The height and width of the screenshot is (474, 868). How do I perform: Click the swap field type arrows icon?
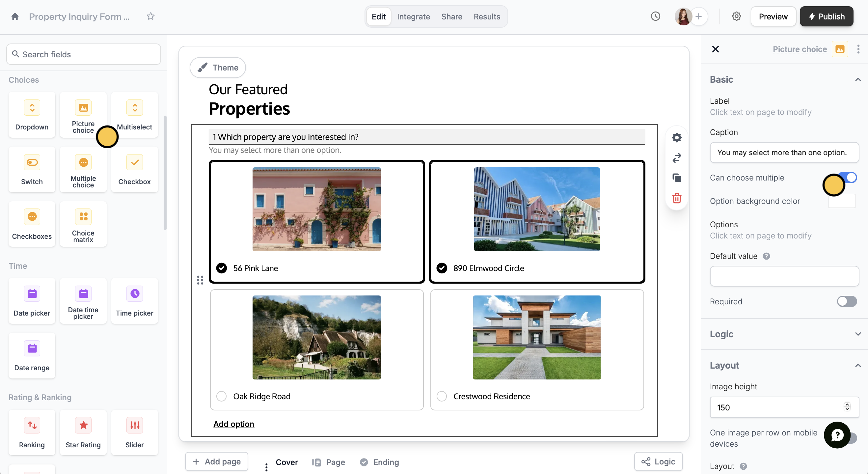(677, 158)
